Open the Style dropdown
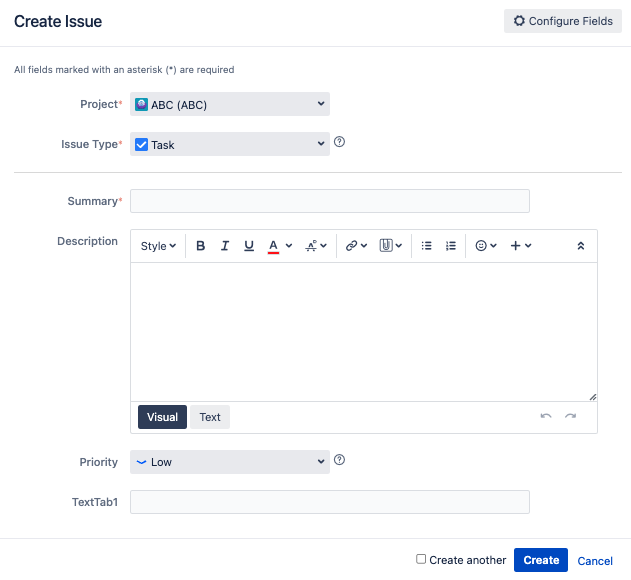Screen dimensions: 631x580 click(x=158, y=246)
